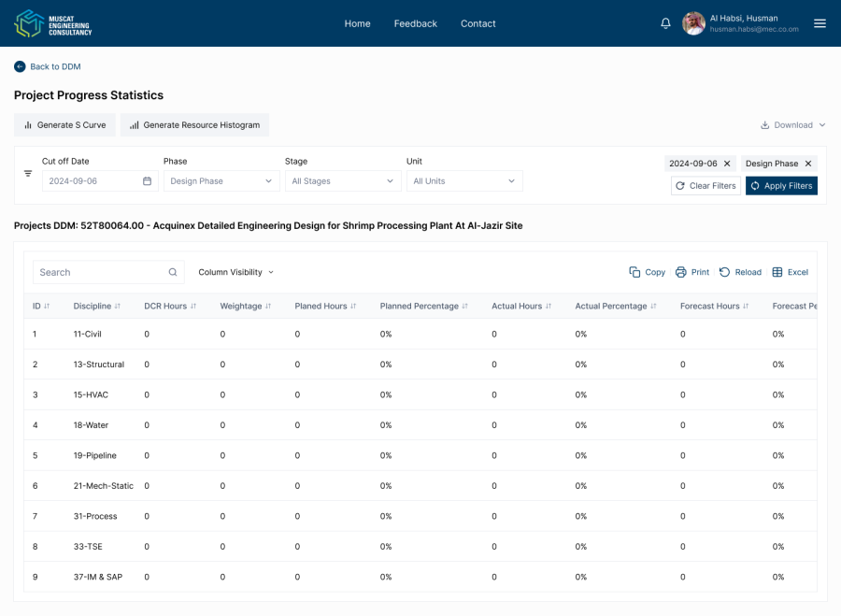Screen dimensions: 841x616
Task: Open the calendar picker icon
Action: (x=147, y=181)
